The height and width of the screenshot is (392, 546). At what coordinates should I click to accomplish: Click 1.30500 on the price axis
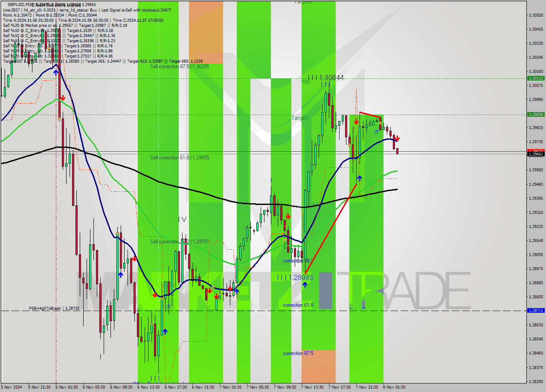pos(535,15)
